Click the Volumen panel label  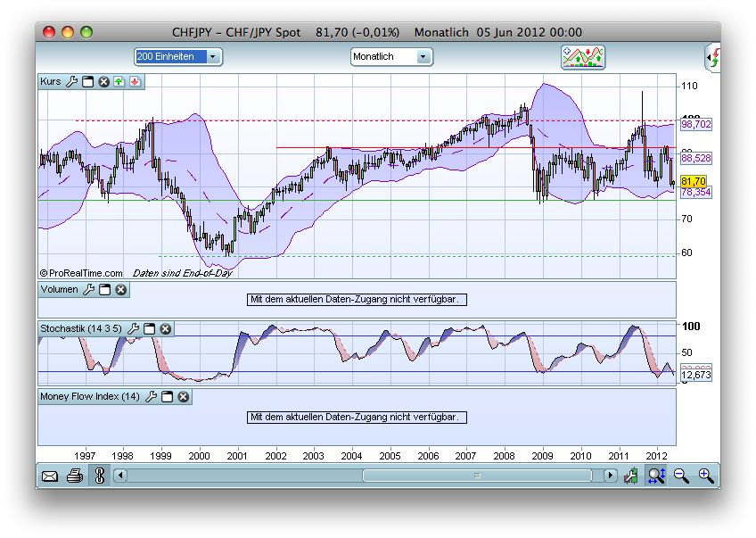pyautogui.click(x=60, y=289)
